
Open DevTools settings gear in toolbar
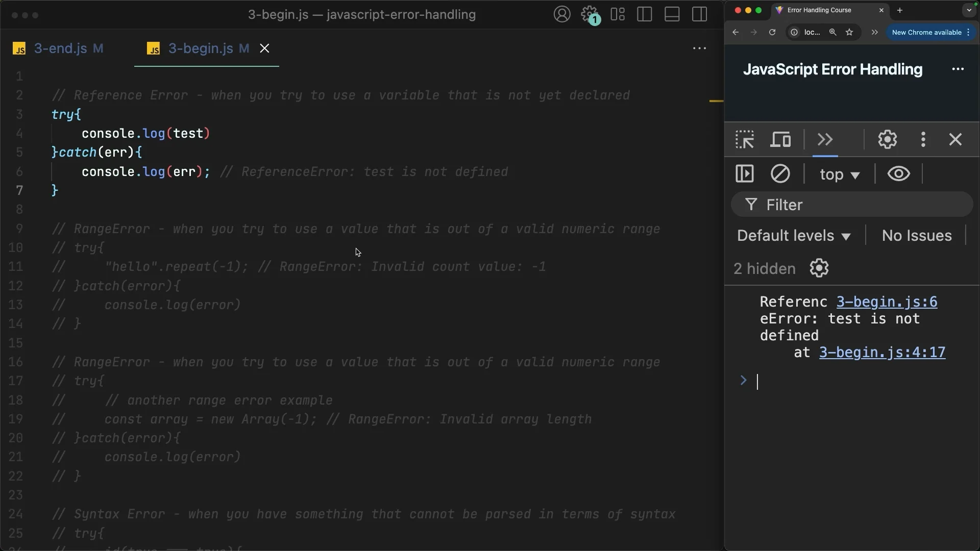[887, 139]
